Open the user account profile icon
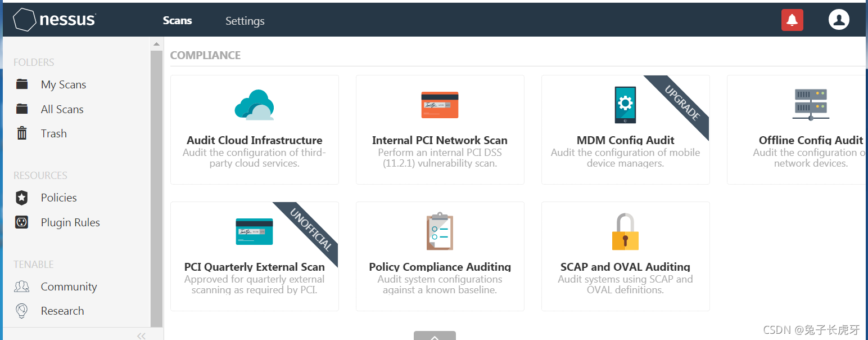The image size is (868, 340). (839, 20)
